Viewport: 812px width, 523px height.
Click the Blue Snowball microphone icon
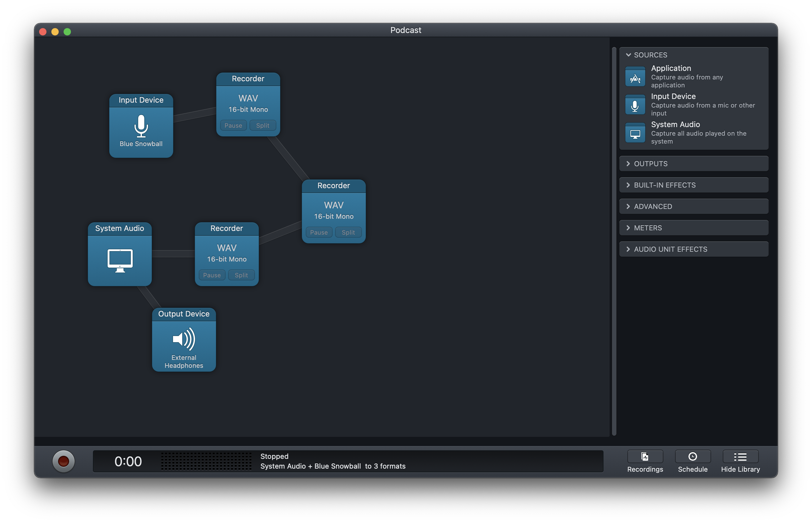pos(141,126)
